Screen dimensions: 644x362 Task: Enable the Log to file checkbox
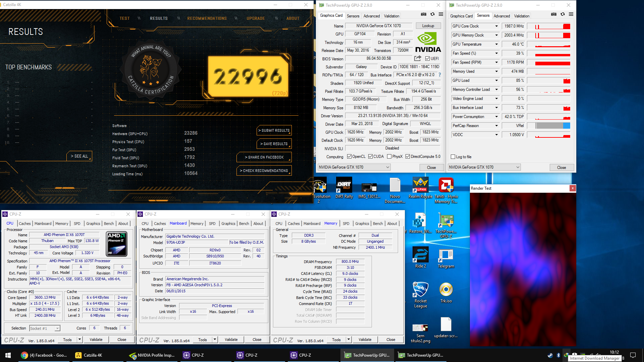453,157
